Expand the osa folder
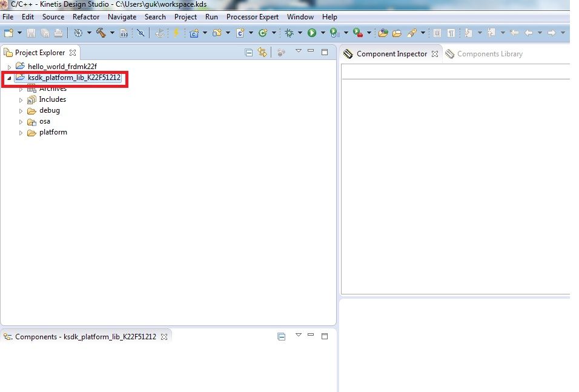 point(21,122)
